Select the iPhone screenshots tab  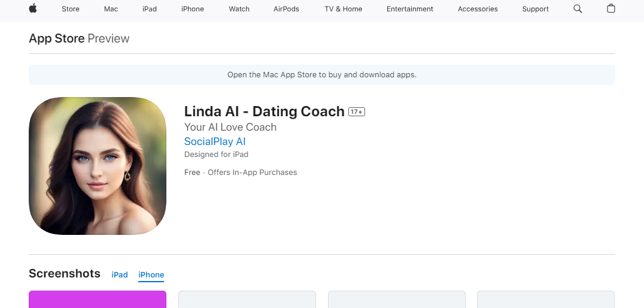tap(151, 274)
